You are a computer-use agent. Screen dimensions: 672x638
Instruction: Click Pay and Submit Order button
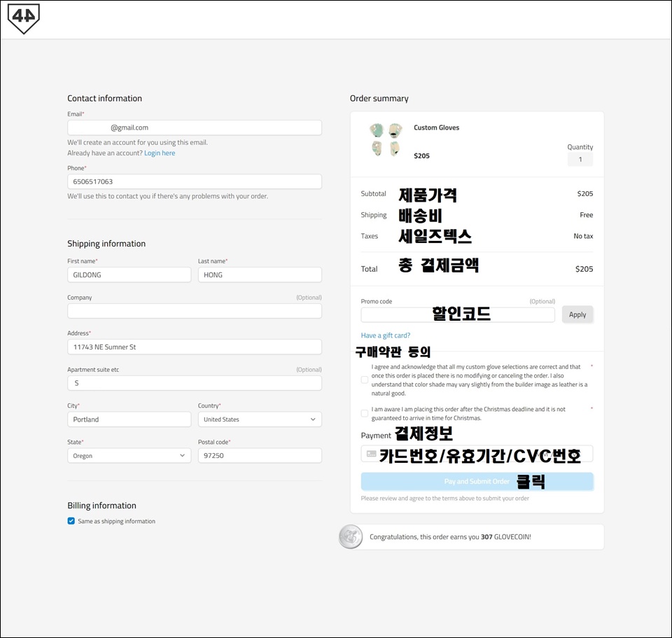pyautogui.click(x=477, y=482)
